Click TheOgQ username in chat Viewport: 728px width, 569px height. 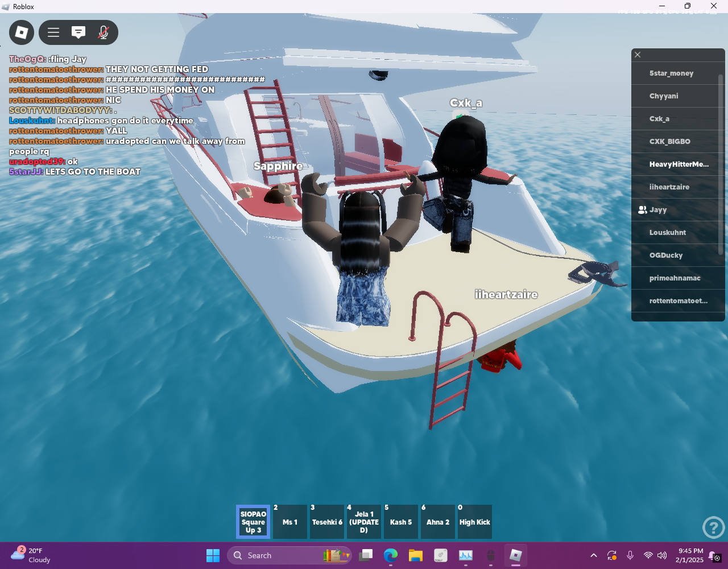click(x=27, y=59)
